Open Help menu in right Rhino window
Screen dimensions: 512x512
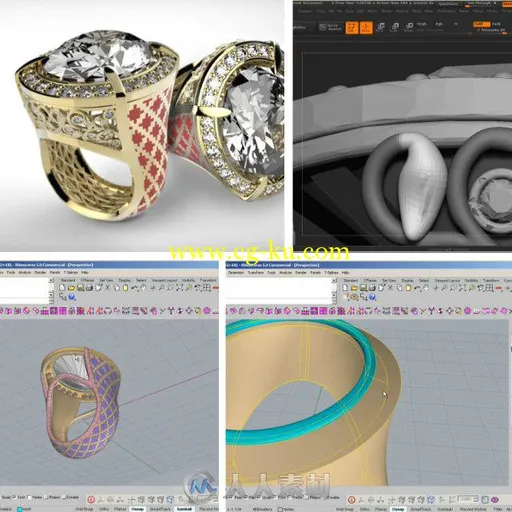coord(345,273)
